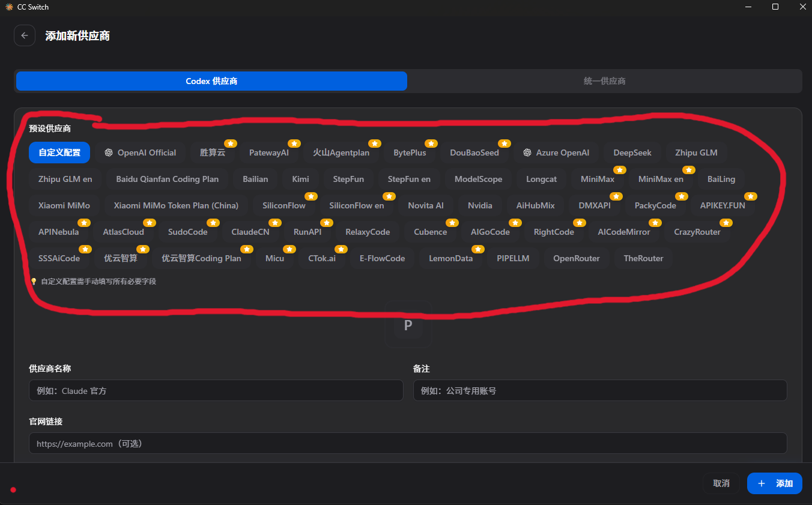
Task: Click the P provider icon placeholder
Action: click(x=408, y=325)
